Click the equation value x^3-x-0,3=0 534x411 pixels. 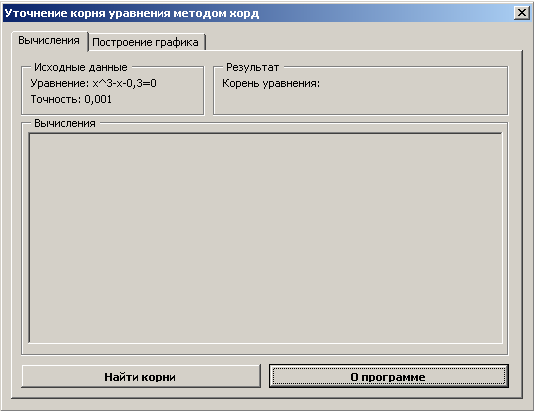[x=125, y=83]
